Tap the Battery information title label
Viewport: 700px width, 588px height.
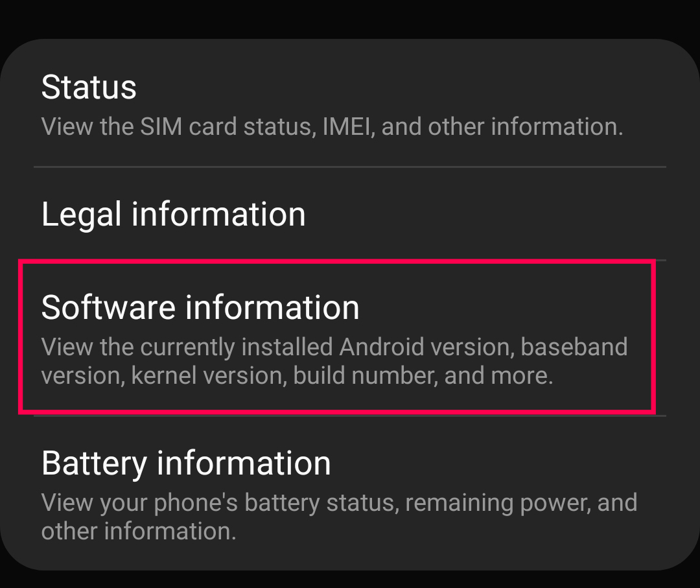coord(185,462)
